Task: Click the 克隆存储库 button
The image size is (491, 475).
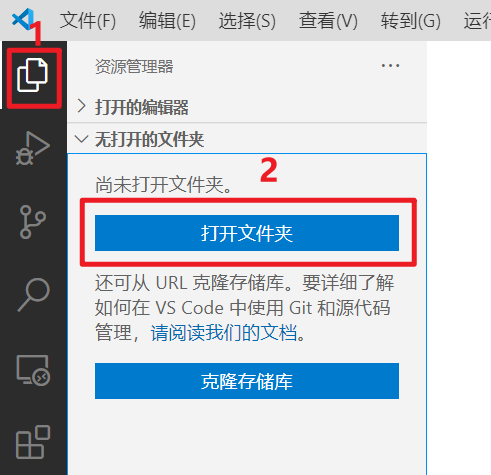Action: pos(247,381)
